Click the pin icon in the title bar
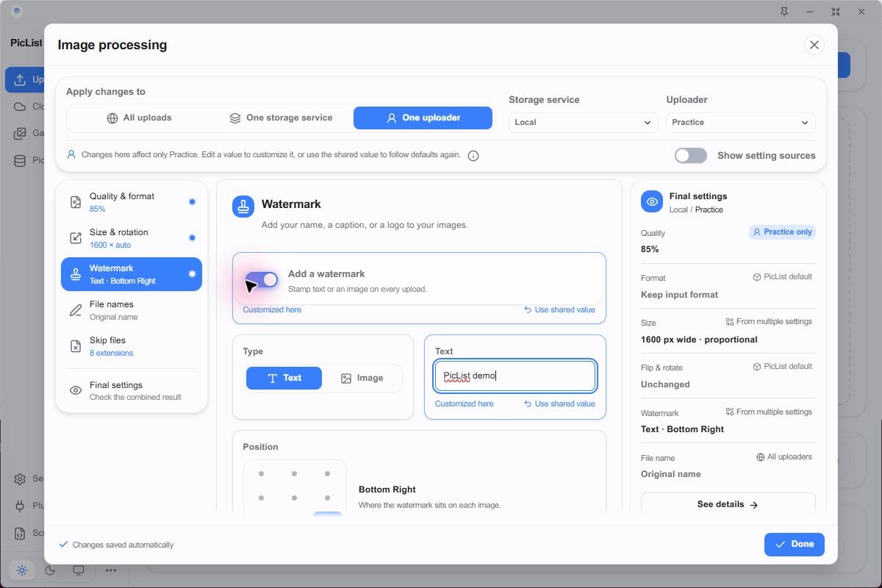882x588 pixels. click(784, 12)
